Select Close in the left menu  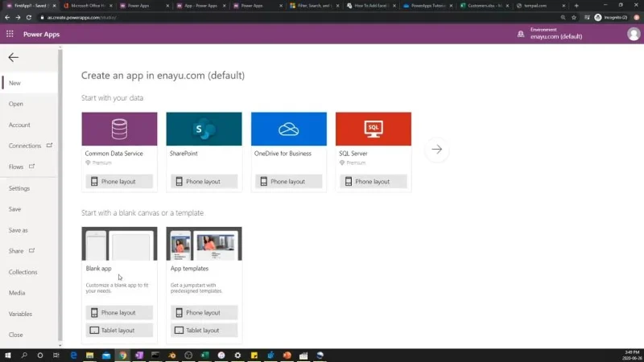tap(29, 335)
